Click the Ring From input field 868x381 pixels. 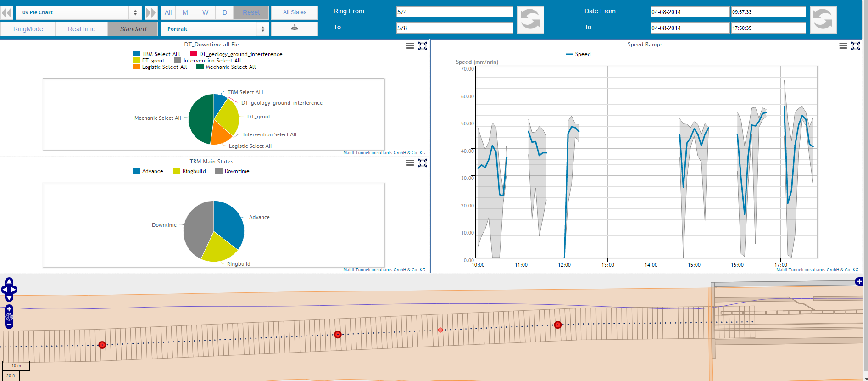pyautogui.click(x=454, y=12)
